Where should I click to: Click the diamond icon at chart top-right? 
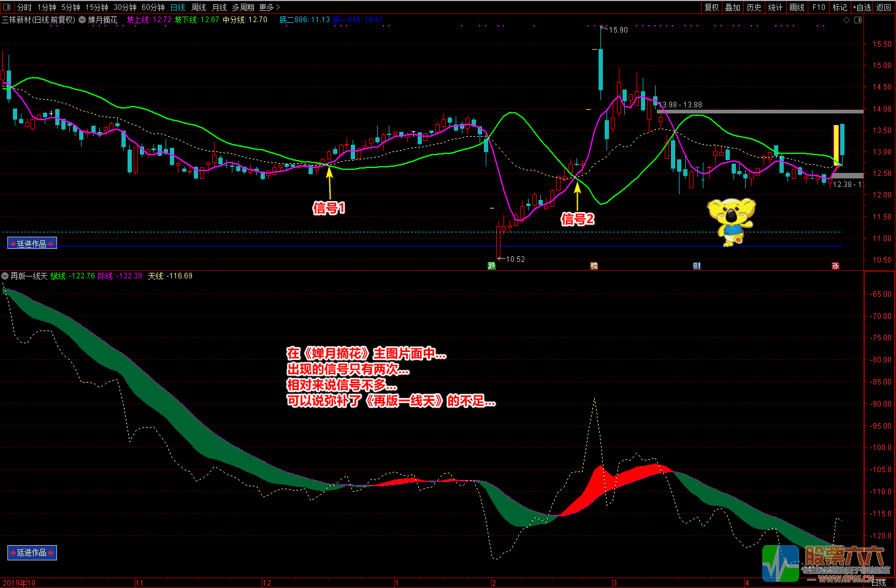[x=847, y=20]
